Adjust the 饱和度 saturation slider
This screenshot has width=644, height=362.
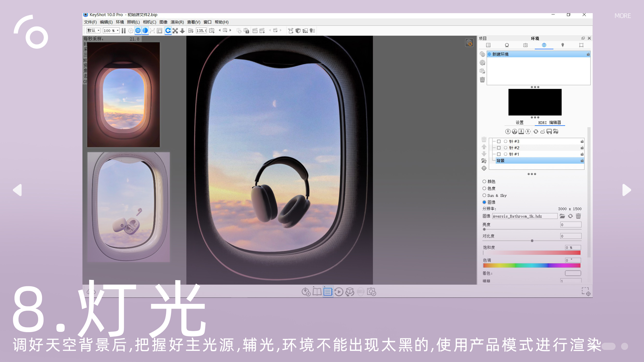(531, 253)
